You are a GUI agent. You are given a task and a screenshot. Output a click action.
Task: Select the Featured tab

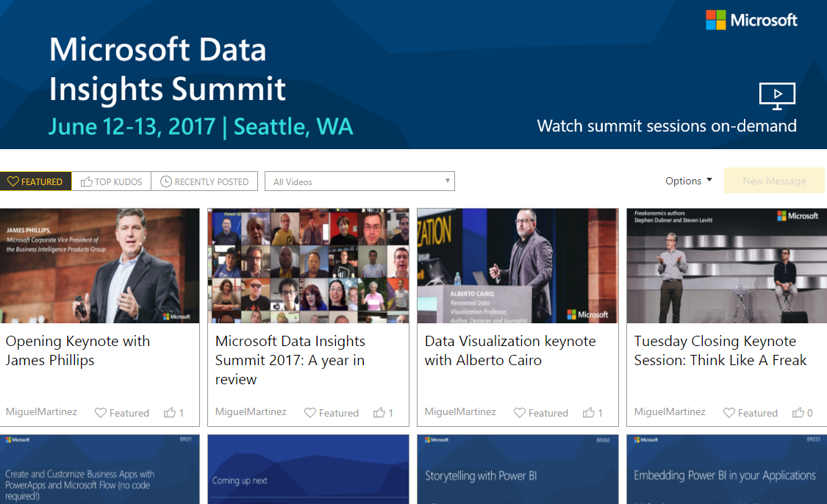(36, 181)
